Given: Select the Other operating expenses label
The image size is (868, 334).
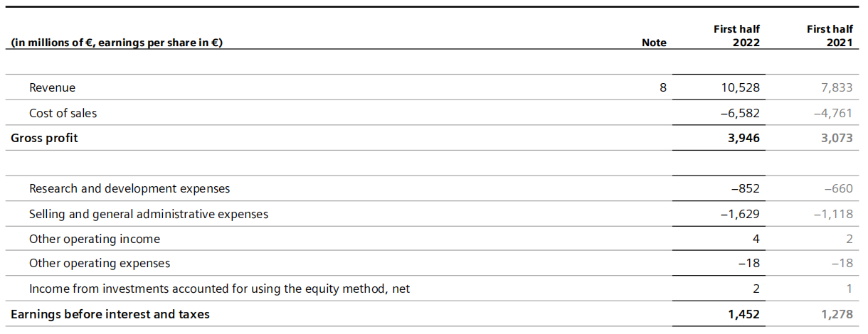Looking at the screenshot, I should [x=100, y=264].
